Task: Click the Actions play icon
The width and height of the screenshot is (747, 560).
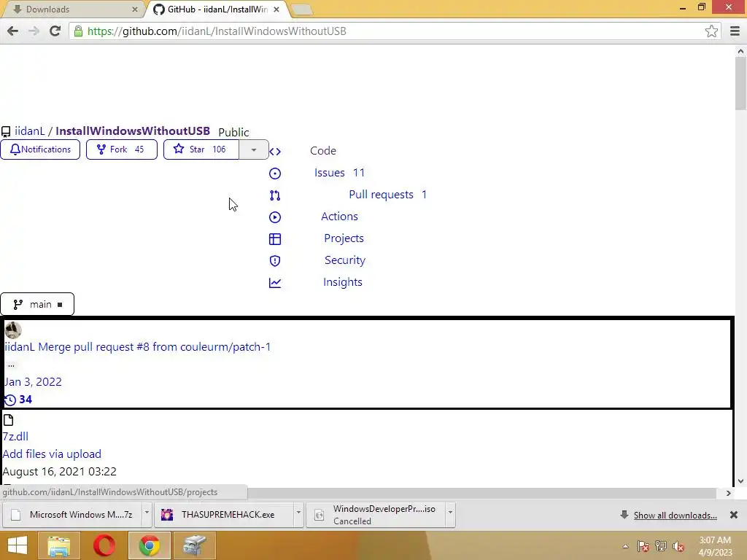Action: coord(275,217)
